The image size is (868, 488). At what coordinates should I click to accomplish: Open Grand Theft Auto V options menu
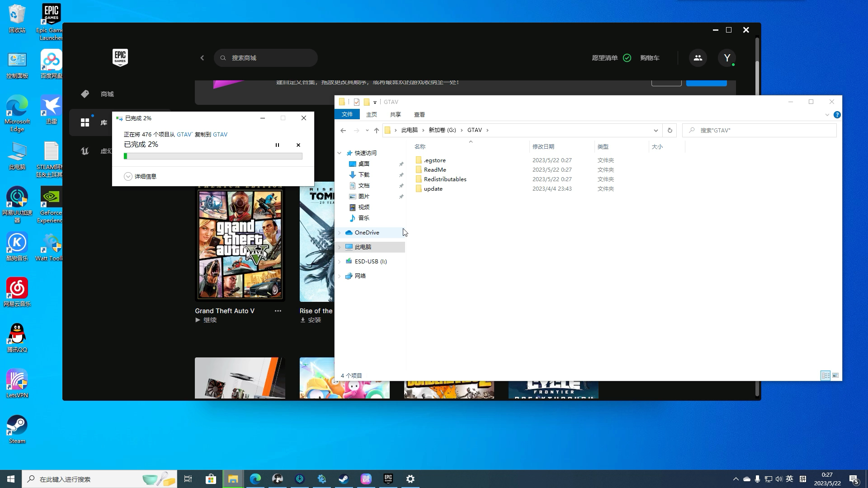click(278, 311)
